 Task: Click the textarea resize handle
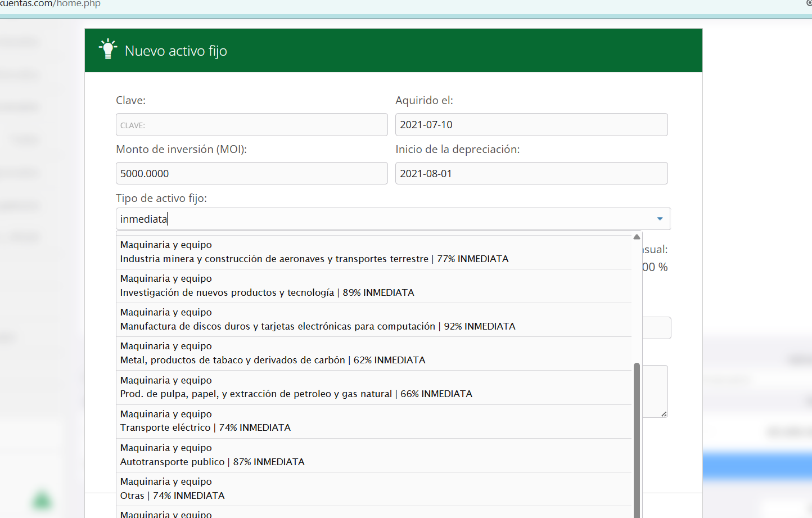pos(664,414)
